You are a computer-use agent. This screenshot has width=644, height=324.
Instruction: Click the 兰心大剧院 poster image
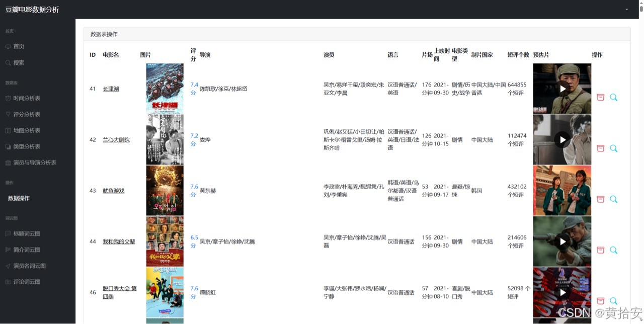tap(165, 139)
